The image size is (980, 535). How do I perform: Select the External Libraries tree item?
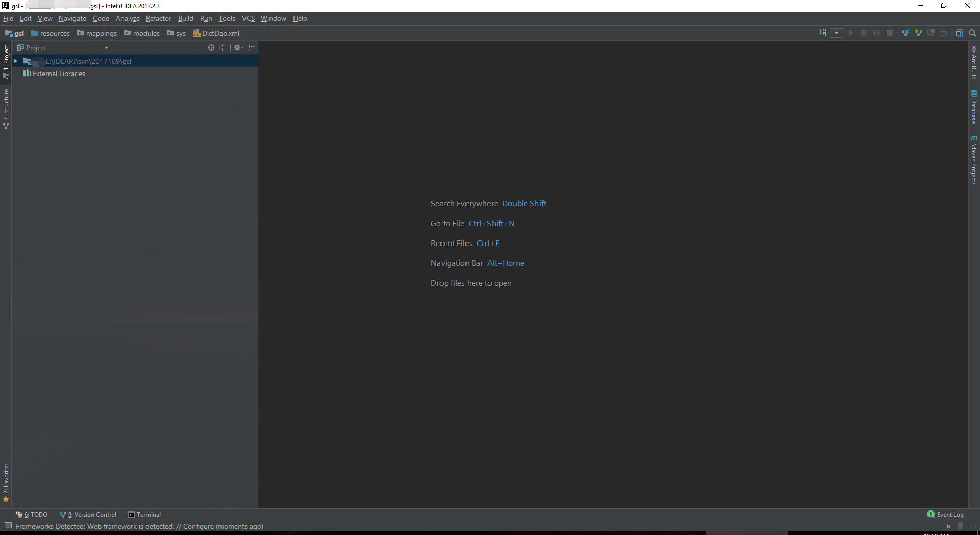click(x=54, y=74)
